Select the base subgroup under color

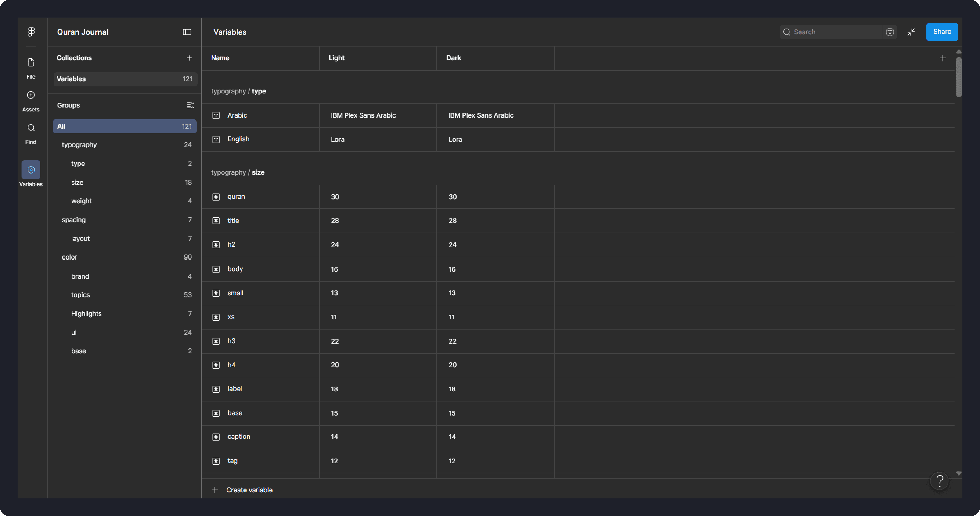click(125, 351)
